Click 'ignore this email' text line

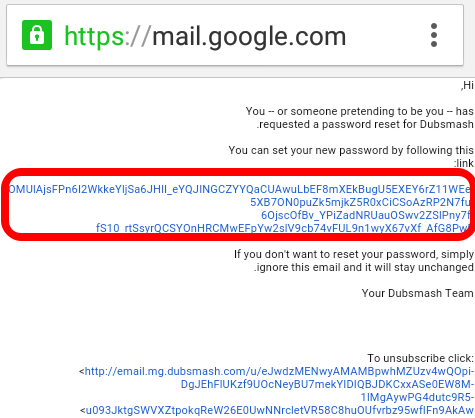pos(364,267)
